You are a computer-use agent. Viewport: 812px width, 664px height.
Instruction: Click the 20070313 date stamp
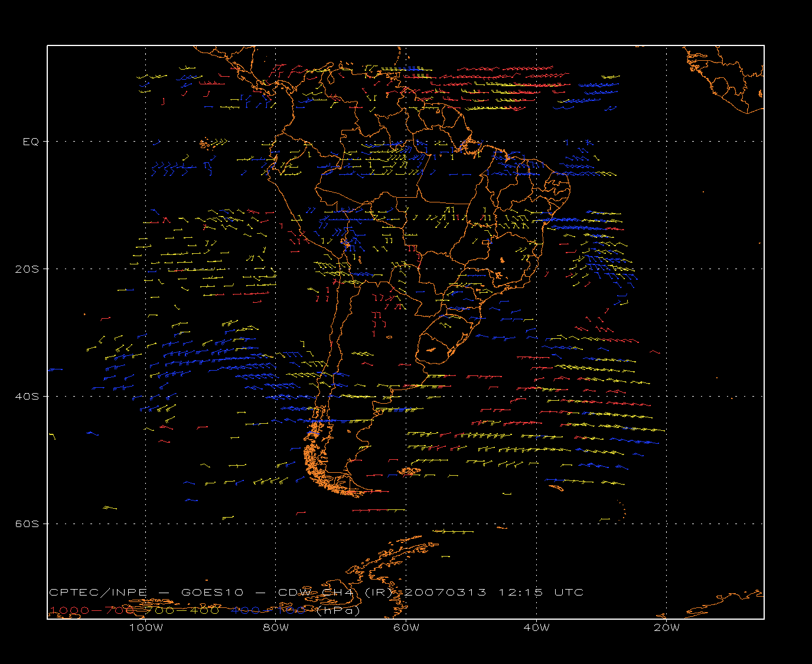point(445,593)
